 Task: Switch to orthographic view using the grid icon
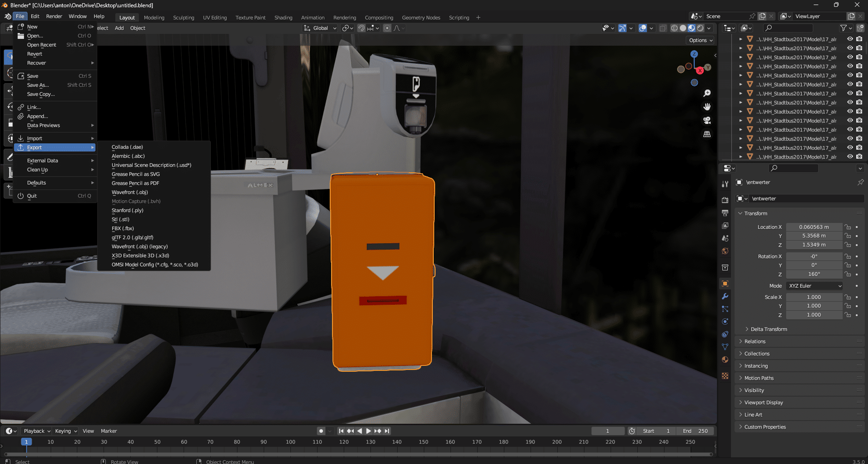[707, 134]
